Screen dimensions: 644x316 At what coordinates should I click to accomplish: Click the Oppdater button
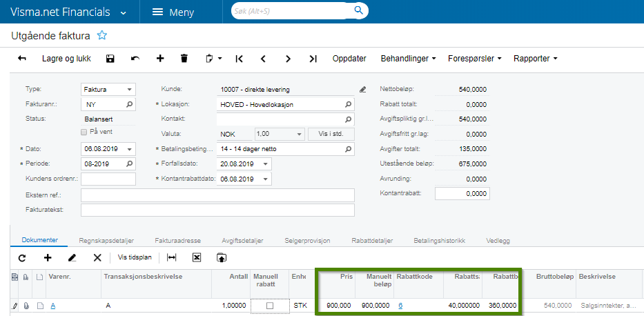click(x=349, y=59)
